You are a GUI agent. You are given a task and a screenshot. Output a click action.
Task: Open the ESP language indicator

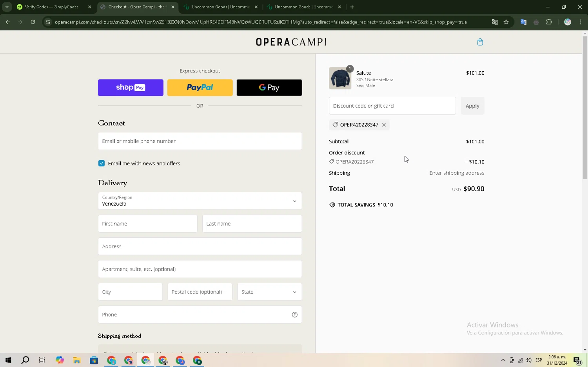point(539,360)
